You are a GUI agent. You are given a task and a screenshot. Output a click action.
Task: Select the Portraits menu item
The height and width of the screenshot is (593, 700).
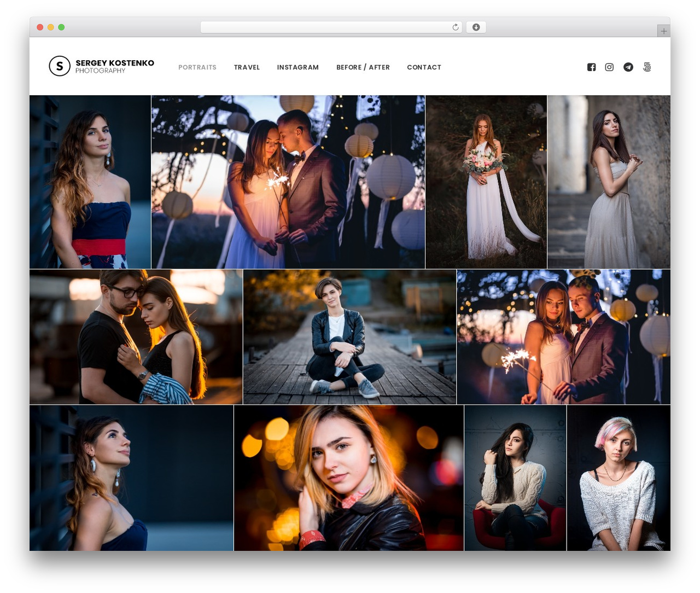[x=197, y=67]
